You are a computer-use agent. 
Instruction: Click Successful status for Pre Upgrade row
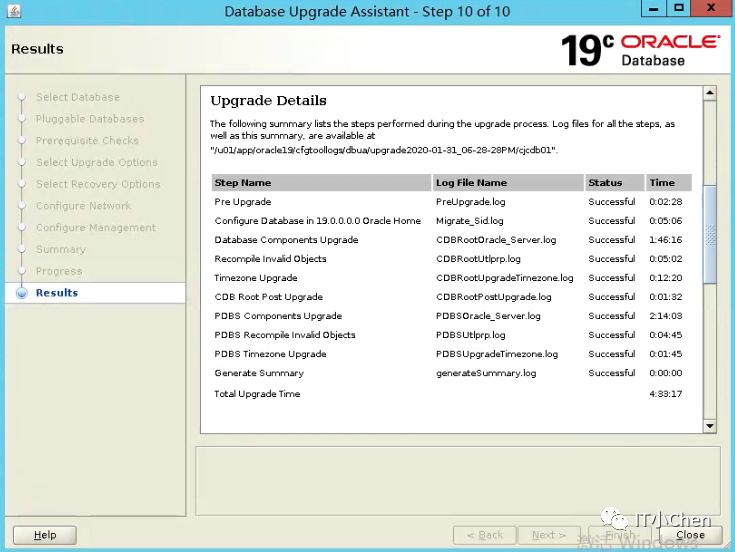pyautogui.click(x=612, y=202)
